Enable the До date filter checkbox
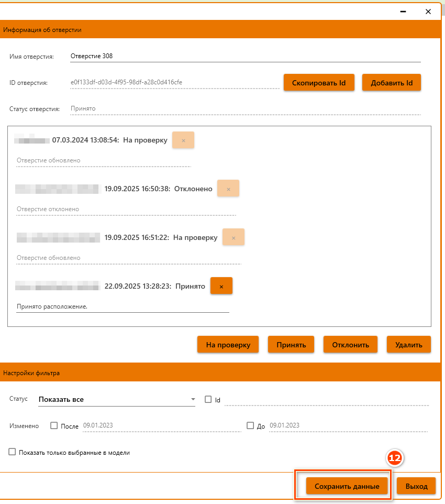This screenshot has height=504, width=445. pos(250,425)
